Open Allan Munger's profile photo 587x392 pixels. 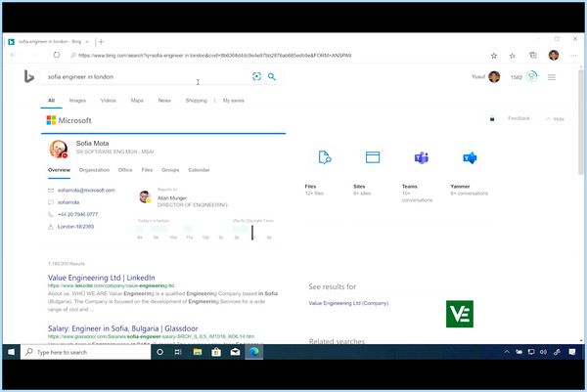(x=145, y=196)
